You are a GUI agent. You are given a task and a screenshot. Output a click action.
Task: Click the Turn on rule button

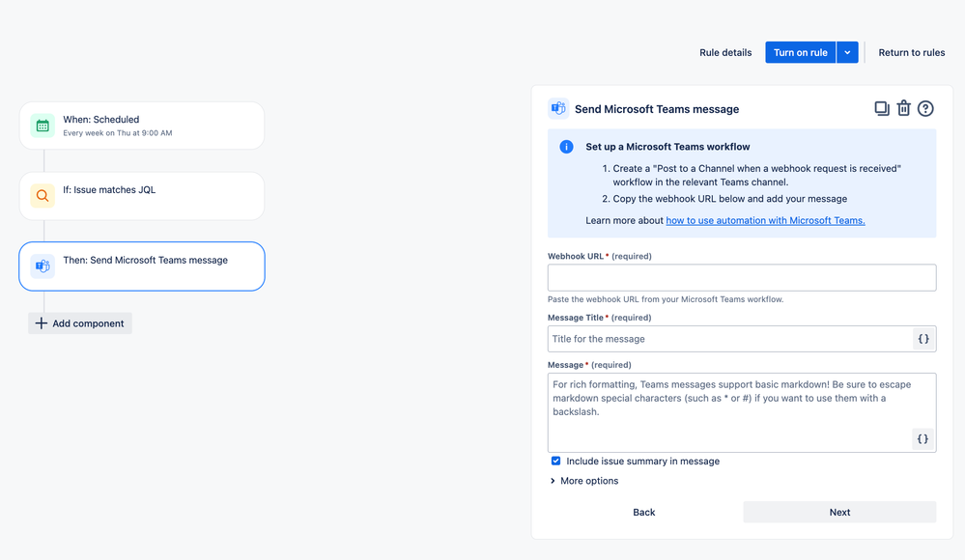click(800, 52)
